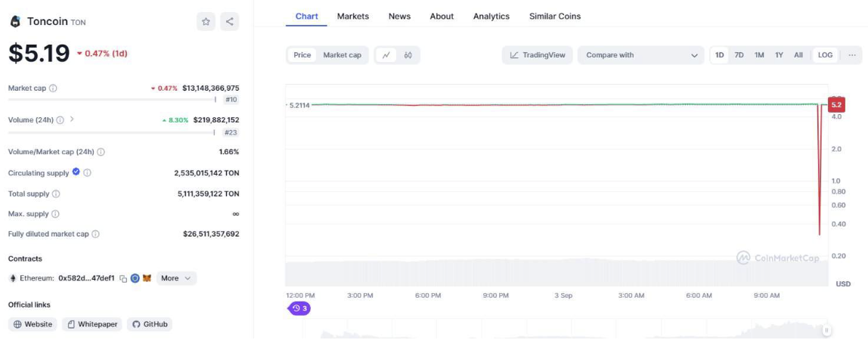
Task: Open the Analytics tab
Action: (x=491, y=16)
